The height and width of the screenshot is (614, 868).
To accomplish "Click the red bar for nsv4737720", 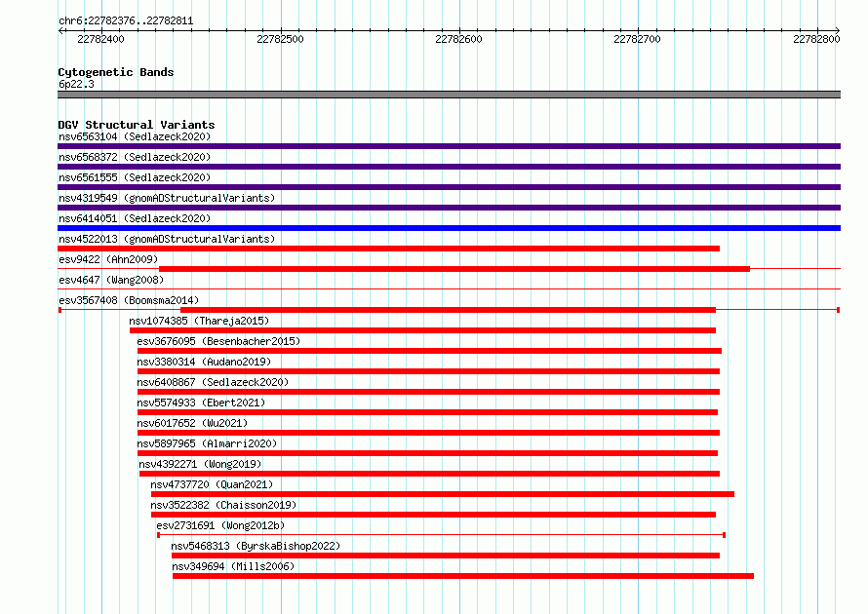I will pos(443,494).
